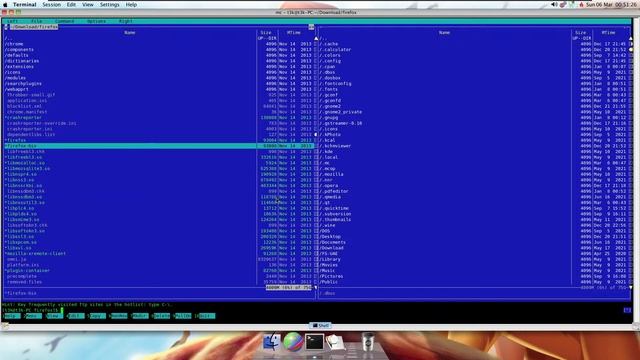Screen dimensions: 640x360
Task: Click the volume icon in menu bar
Action: click(554, 4)
